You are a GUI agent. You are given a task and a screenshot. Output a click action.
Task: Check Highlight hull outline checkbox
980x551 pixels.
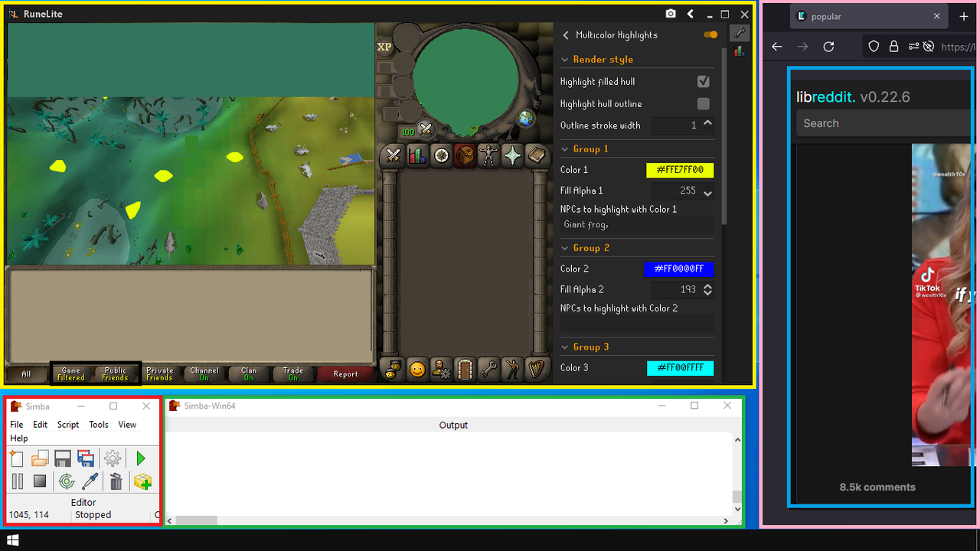[x=704, y=103]
